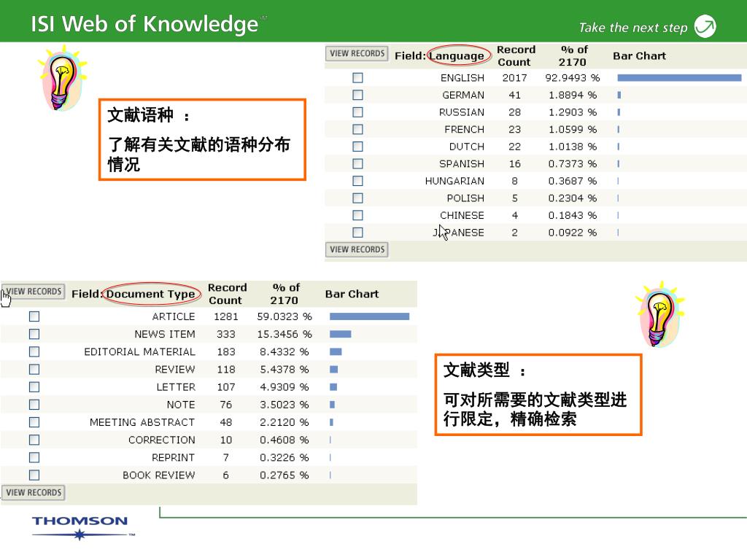The width and height of the screenshot is (747, 560).
Task: Click the percentage 92.9493 % cell
Action: tap(572, 77)
